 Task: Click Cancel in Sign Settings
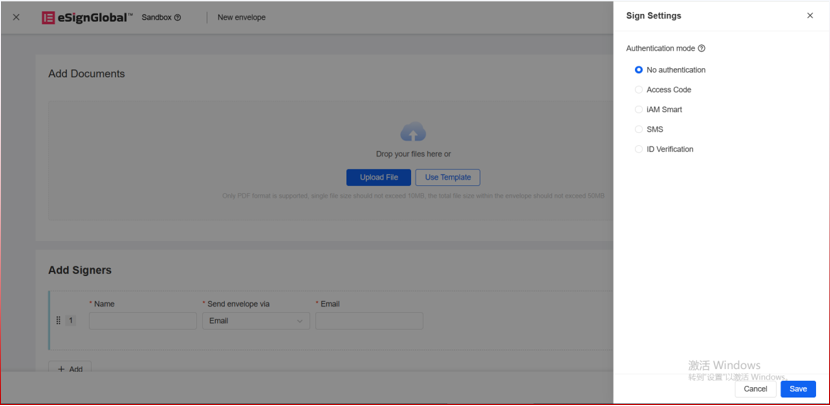[x=755, y=389]
